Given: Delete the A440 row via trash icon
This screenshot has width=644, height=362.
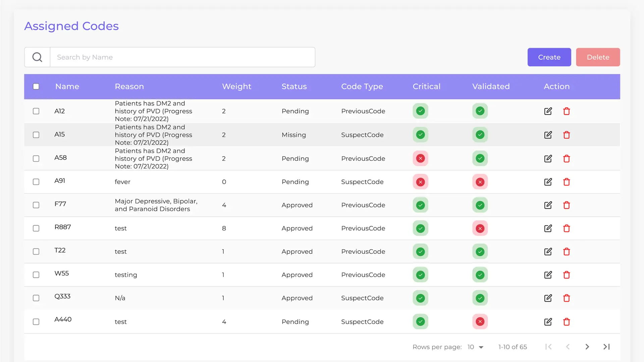Looking at the screenshot, I should 567,322.
